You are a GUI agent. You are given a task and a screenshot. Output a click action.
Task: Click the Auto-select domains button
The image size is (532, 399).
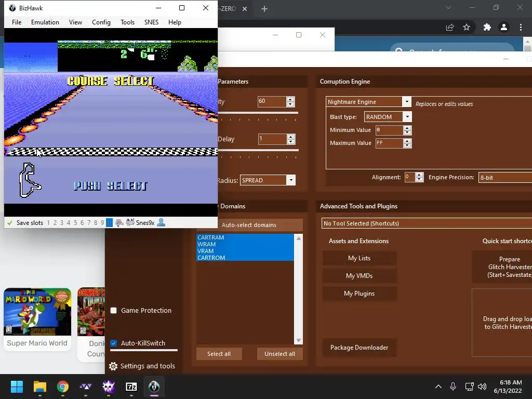tap(249, 225)
